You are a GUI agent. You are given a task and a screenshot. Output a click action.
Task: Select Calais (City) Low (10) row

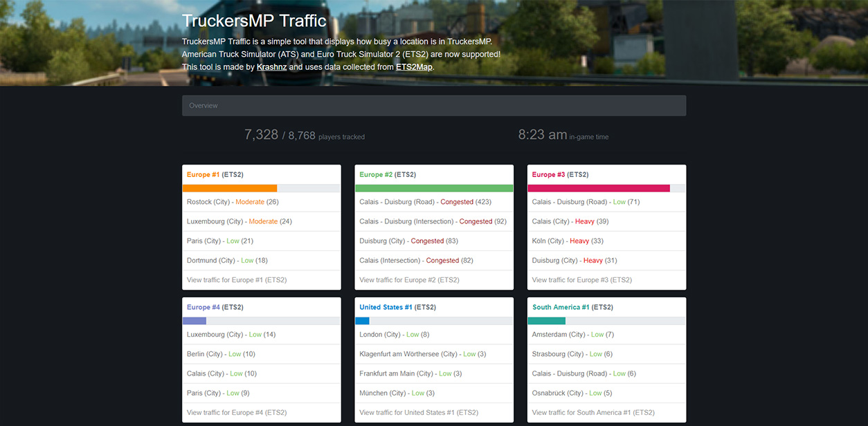pyautogui.click(x=262, y=373)
